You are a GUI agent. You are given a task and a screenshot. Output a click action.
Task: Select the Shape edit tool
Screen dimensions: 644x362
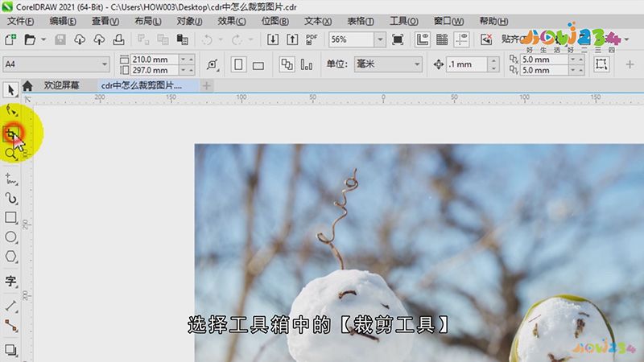pyautogui.click(x=11, y=111)
